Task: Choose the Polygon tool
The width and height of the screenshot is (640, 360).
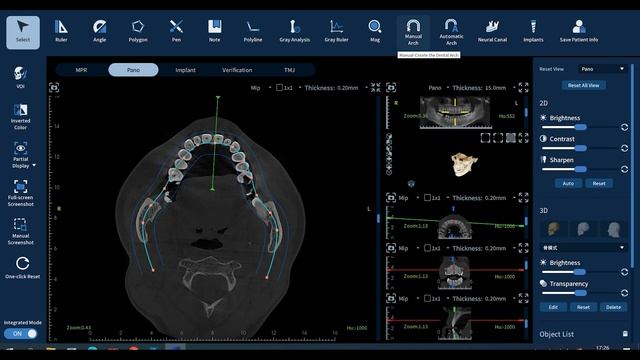Action: pos(138,31)
